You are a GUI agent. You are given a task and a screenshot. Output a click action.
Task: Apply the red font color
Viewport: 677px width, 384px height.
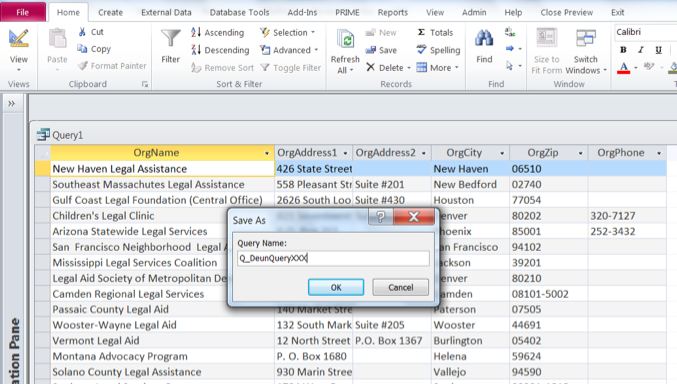point(623,67)
